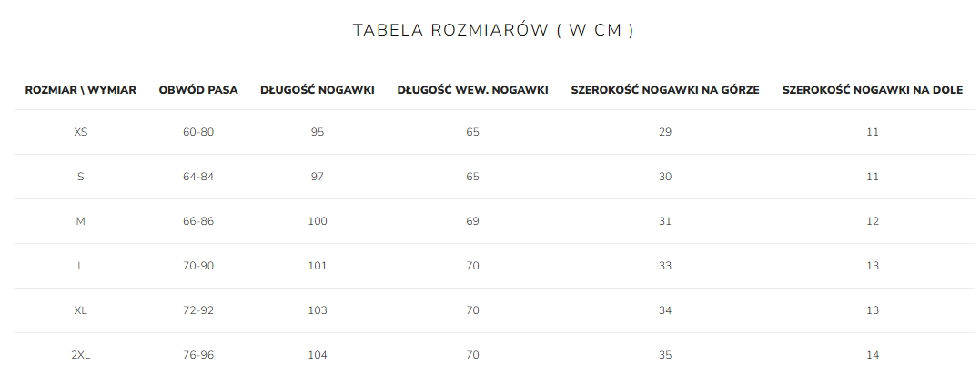Viewport: 980px width, 386px height.
Task: Click top leg width value 35
Action: [665, 355]
